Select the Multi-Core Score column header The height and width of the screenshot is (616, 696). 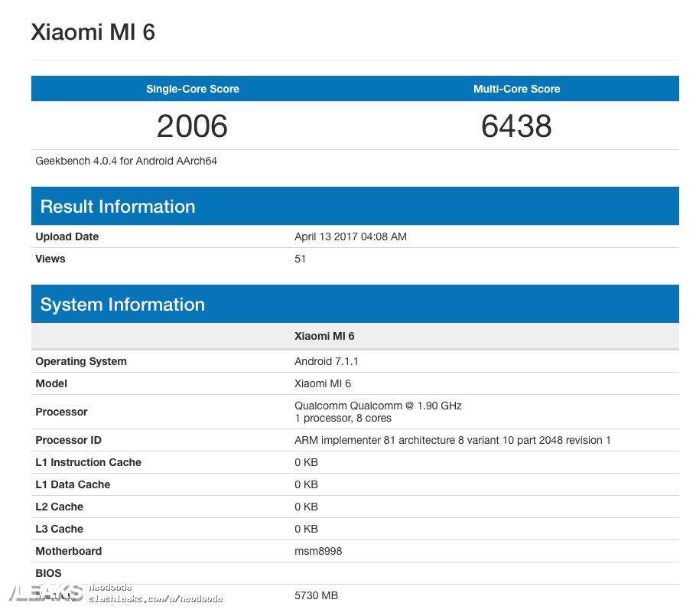click(x=516, y=89)
